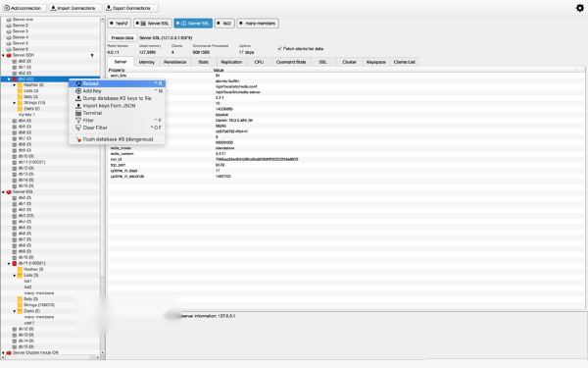
Task: Open Terminal from the context menu
Action: [117, 113]
